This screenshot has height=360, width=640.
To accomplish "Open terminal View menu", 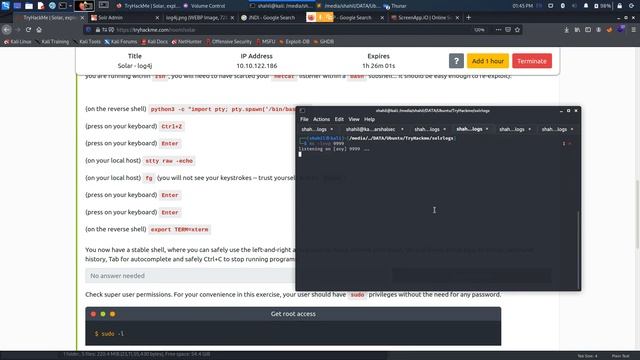I will [354, 119].
